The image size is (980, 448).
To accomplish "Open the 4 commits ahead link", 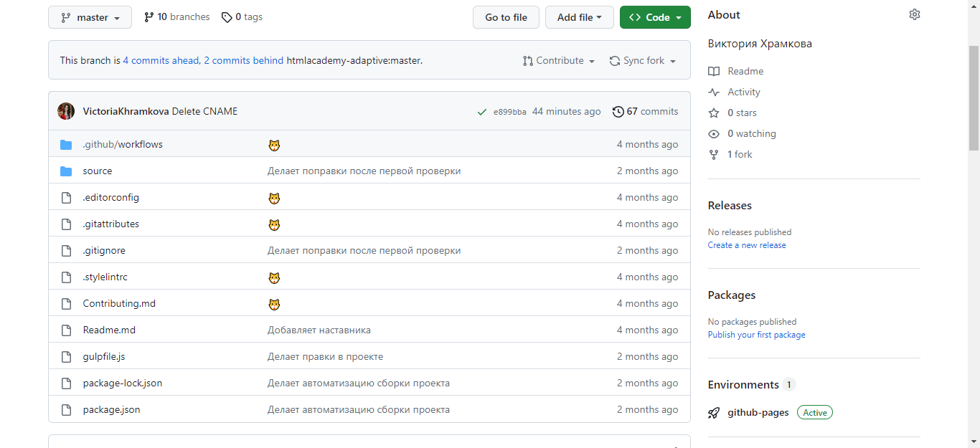I will 161,60.
